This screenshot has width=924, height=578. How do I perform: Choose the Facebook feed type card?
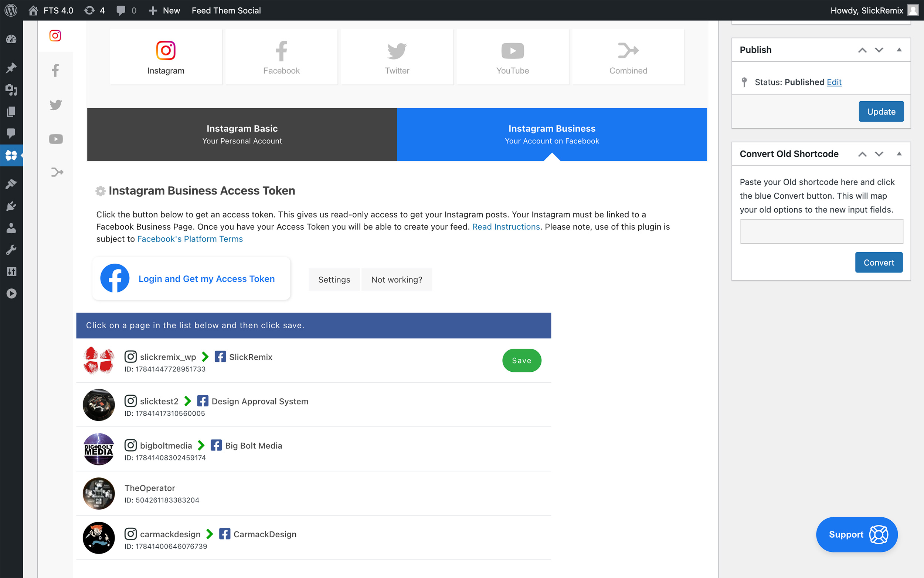(x=282, y=57)
